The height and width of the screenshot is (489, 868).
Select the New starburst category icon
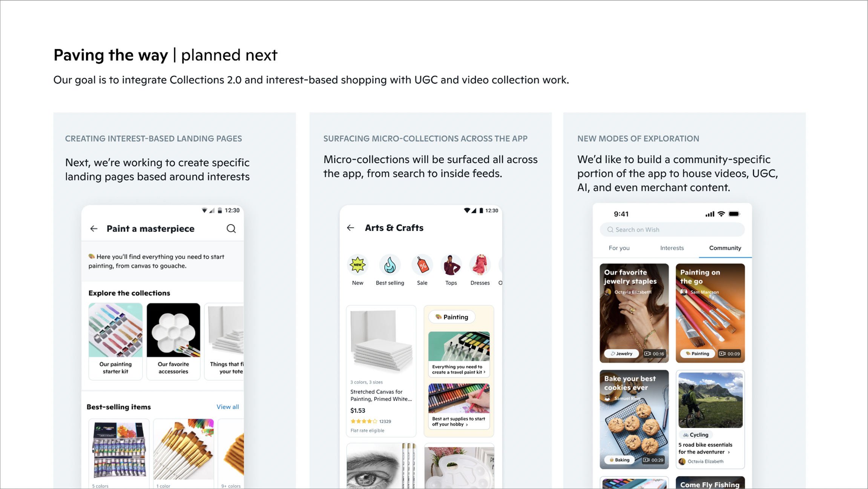coord(357,264)
